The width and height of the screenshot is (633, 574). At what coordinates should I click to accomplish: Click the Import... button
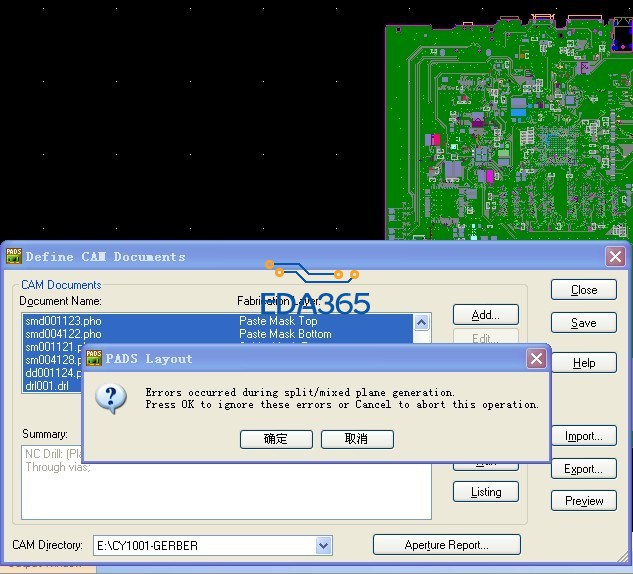click(584, 436)
